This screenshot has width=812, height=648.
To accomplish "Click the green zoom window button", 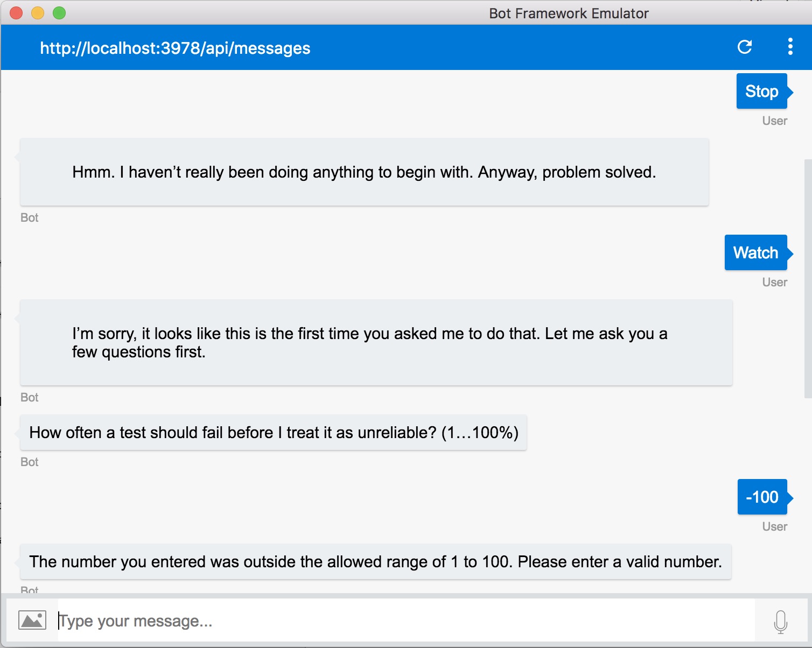I will [59, 13].
